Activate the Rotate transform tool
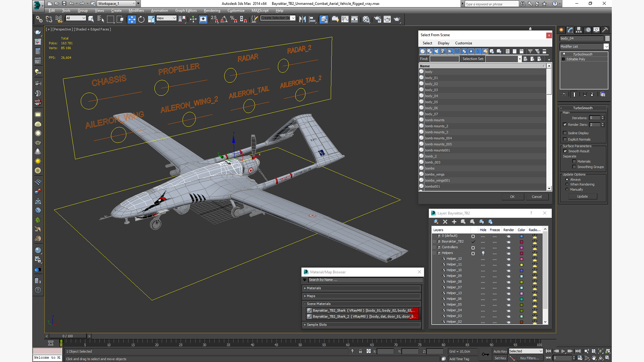This screenshot has height=362, width=644. pyautogui.click(x=141, y=19)
